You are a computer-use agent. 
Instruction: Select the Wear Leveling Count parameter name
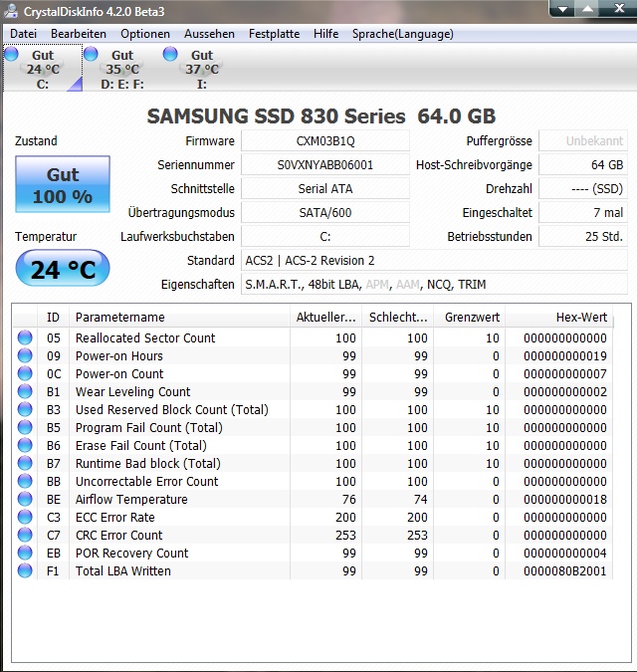tap(132, 391)
